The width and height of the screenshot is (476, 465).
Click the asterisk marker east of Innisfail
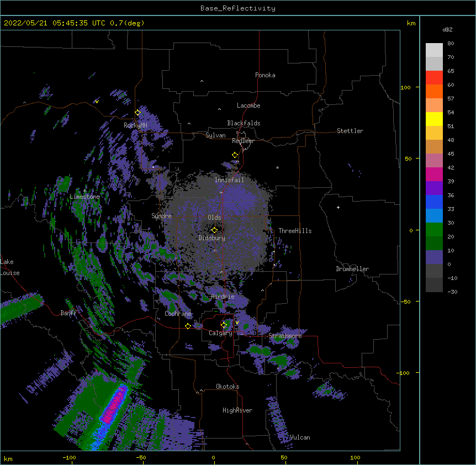tap(277, 167)
